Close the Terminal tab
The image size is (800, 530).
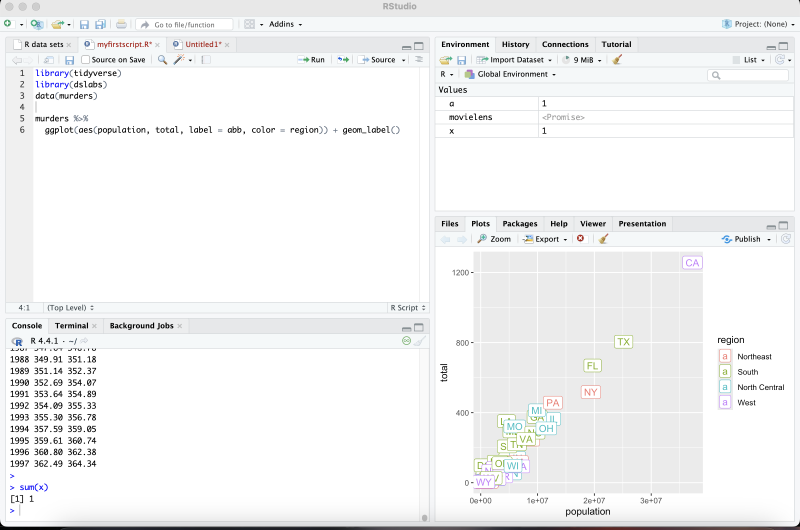click(x=94, y=326)
